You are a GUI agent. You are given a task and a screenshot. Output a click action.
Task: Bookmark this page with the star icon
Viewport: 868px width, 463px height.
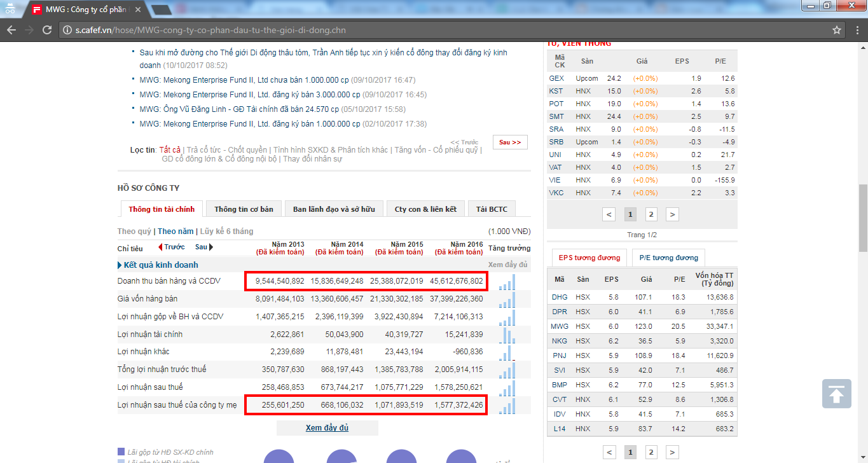point(837,30)
